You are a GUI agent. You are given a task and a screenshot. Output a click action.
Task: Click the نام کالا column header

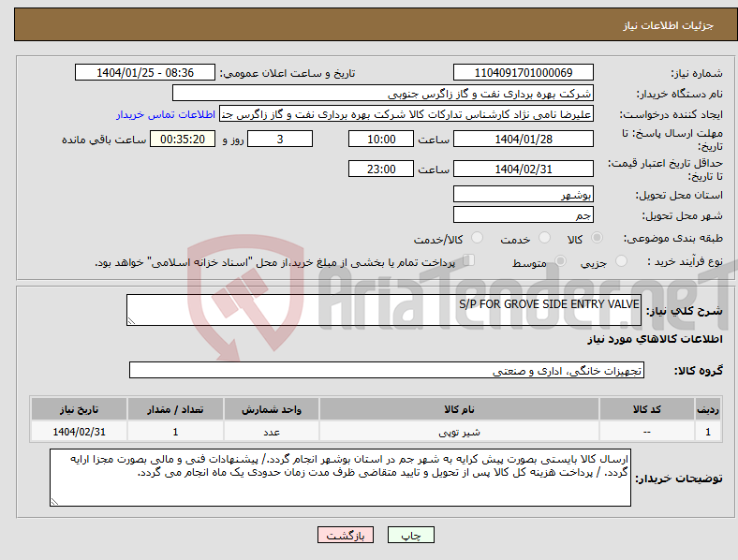(x=459, y=409)
